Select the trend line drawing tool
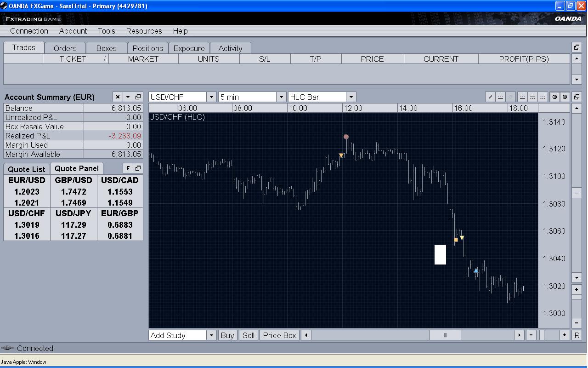Viewport: 588px width, 368px height. point(490,97)
